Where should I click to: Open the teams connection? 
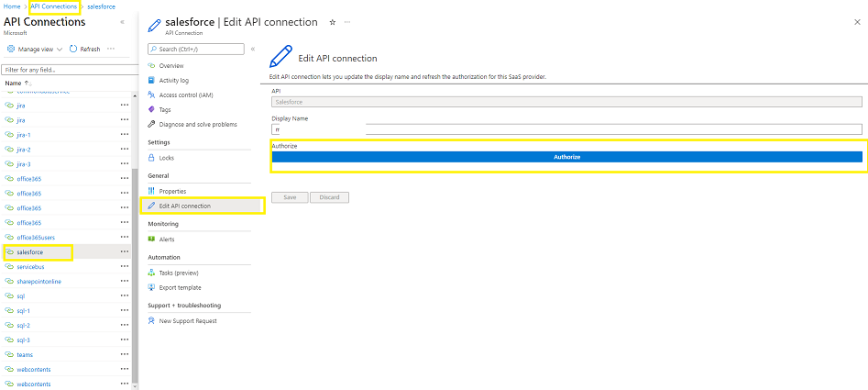coord(25,354)
